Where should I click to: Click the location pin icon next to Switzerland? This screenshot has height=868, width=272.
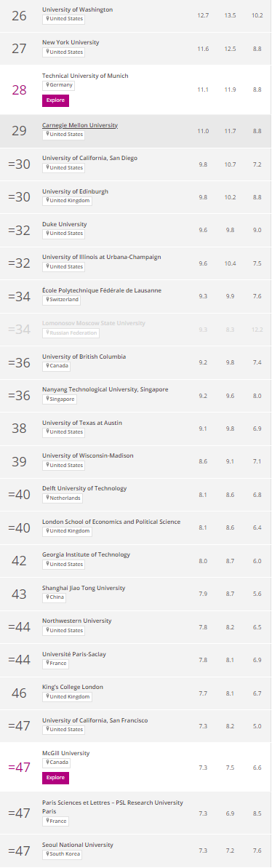pyautogui.click(x=47, y=300)
